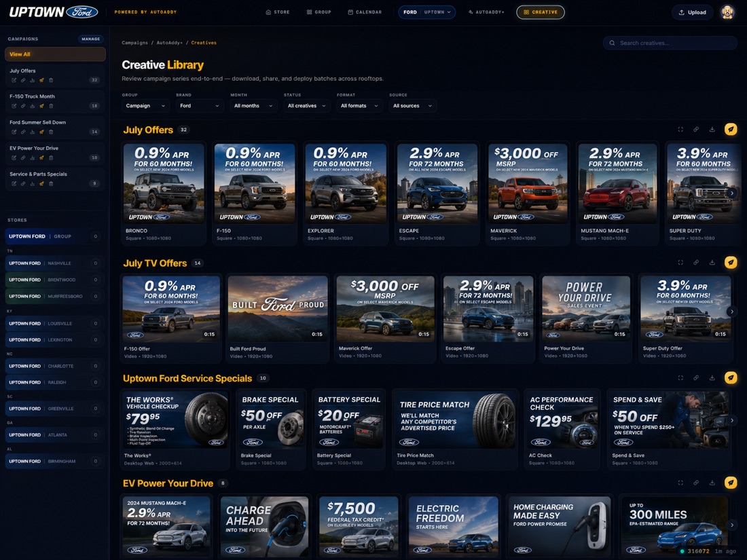Image resolution: width=747 pixels, height=560 pixels.
Task: Download the F-150 Truck Month campaign
Action: point(33,106)
